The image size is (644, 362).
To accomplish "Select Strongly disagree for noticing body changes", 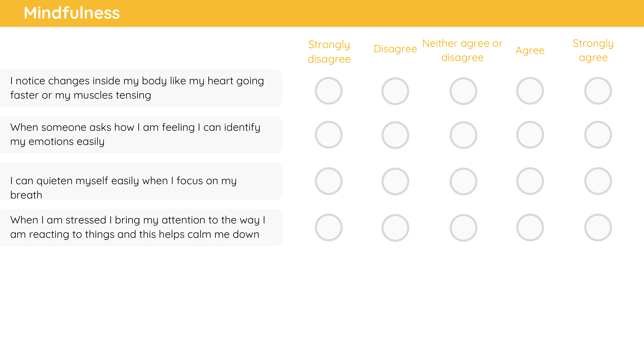I will [x=328, y=91].
